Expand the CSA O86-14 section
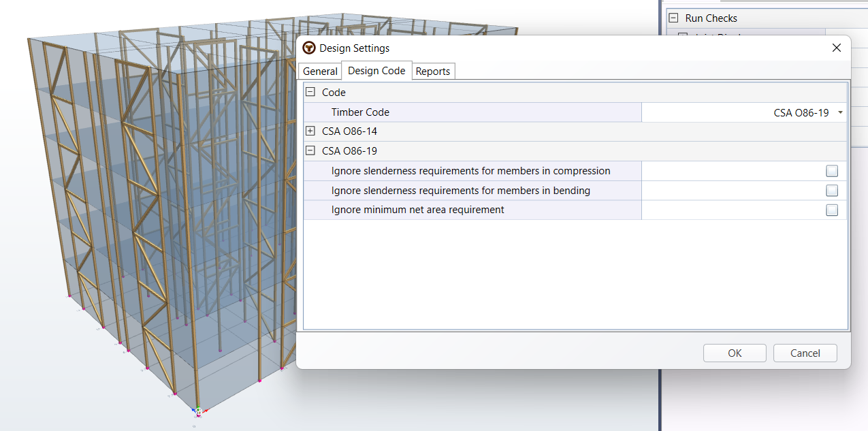Image resolution: width=868 pixels, height=431 pixels. coord(310,131)
